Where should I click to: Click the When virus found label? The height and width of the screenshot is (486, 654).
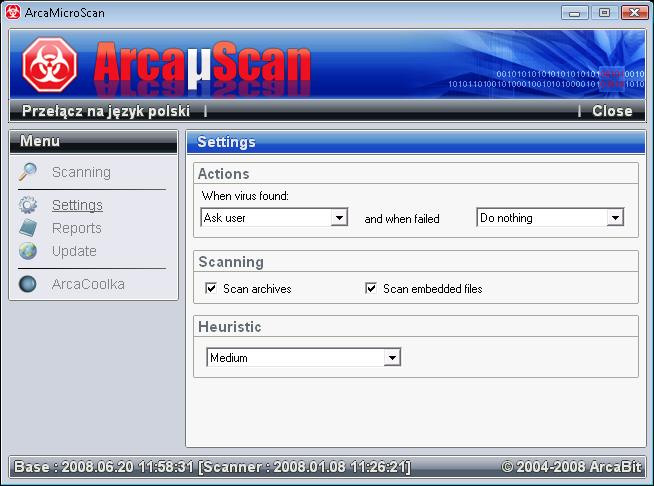[x=245, y=196]
